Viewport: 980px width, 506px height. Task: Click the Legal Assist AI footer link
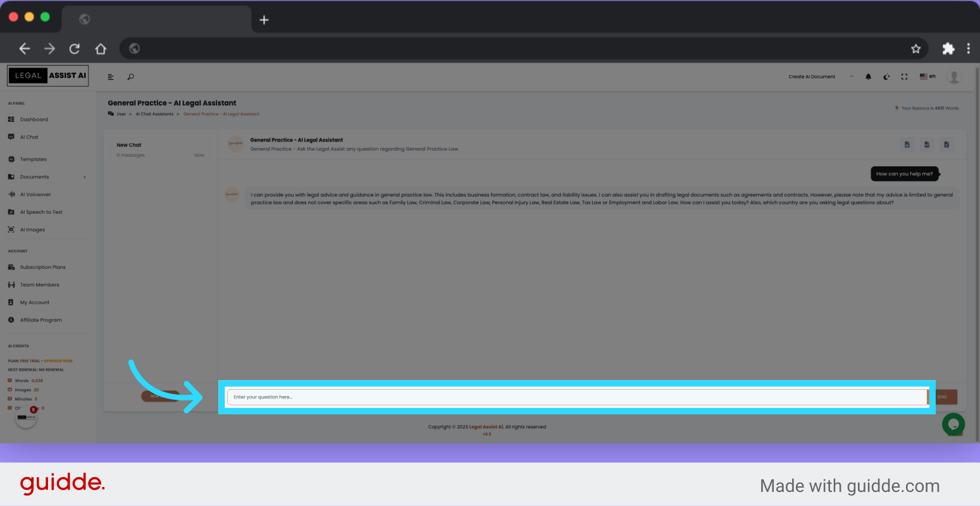(x=486, y=427)
